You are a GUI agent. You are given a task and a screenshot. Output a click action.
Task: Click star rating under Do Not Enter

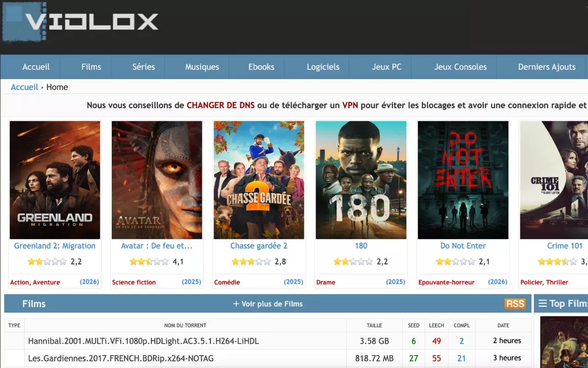tap(455, 262)
